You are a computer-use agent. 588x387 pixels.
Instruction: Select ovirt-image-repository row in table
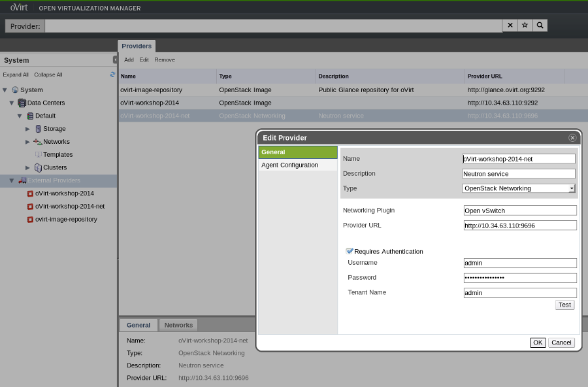[353, 90]
